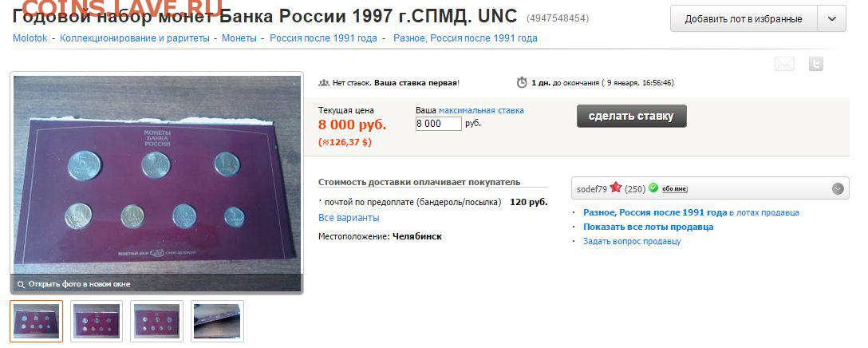Open 'Показать все лоты продавца' link
Image resolution: width=868 pixels, height=348 pixels.
click(649, 227)
